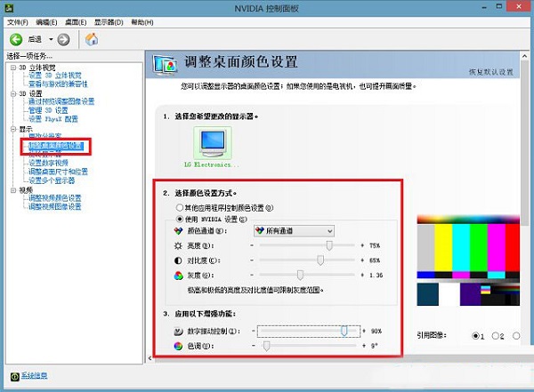534x392 pixels.
Task: Click the digital vibrance slider thumb at 90%
Action: click(x=344, y=331)
